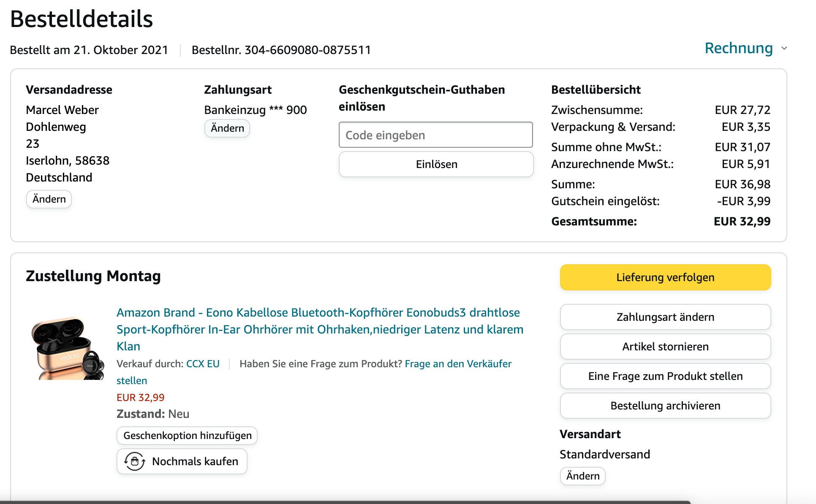Click the earbuds product thumbnail
Viewport: 816px width, 504px height.
68,348
